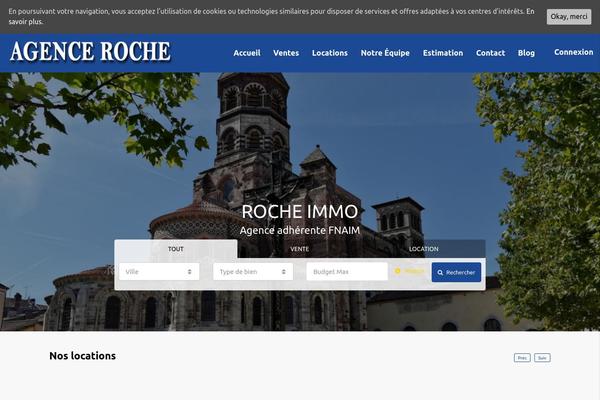Dismiss cookies with Okay, merci
600x400 pixels.
click(569, 16)
